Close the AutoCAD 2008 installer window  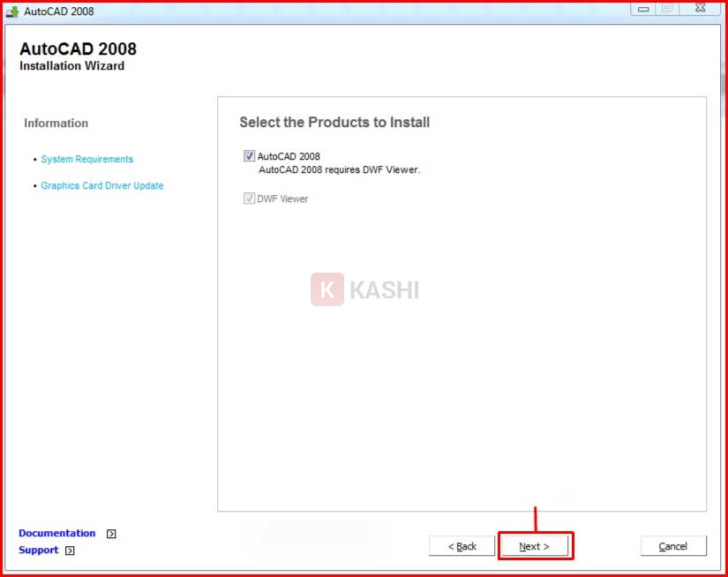(699, 9)
